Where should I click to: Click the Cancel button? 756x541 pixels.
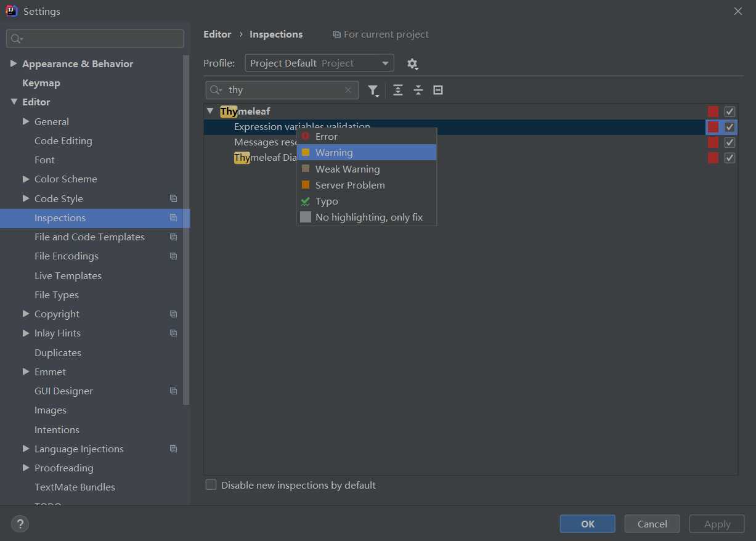[652, 524]
